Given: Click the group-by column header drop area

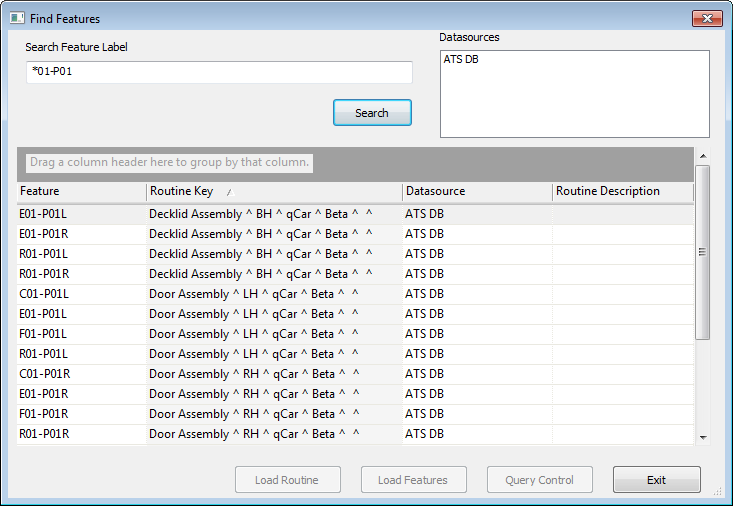Looking at the screenshot, I should 170,162.
